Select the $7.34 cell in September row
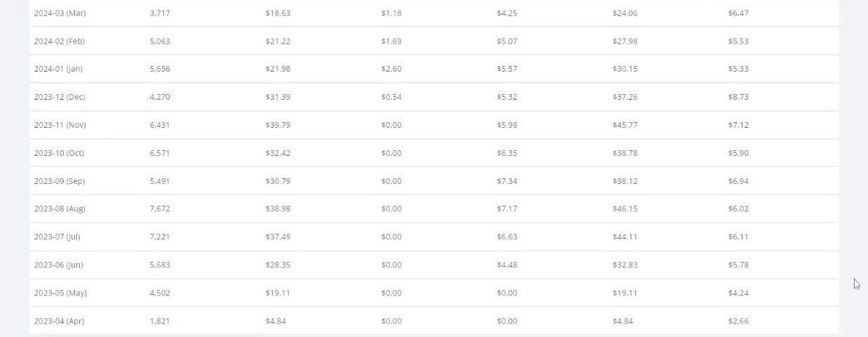This screenshot has width=868, height=337. point(507,181)
